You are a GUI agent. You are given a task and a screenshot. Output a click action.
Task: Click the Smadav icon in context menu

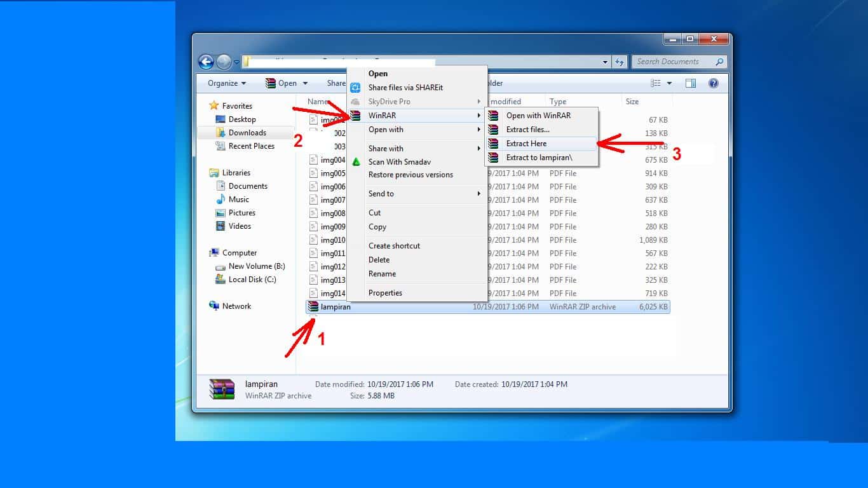click(356, 161)
